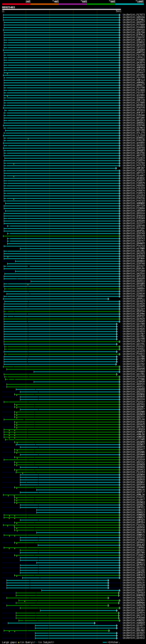Screen dimensions: 146x644
Task: Select UniRef100_P29684 hit
Action: 133,208
